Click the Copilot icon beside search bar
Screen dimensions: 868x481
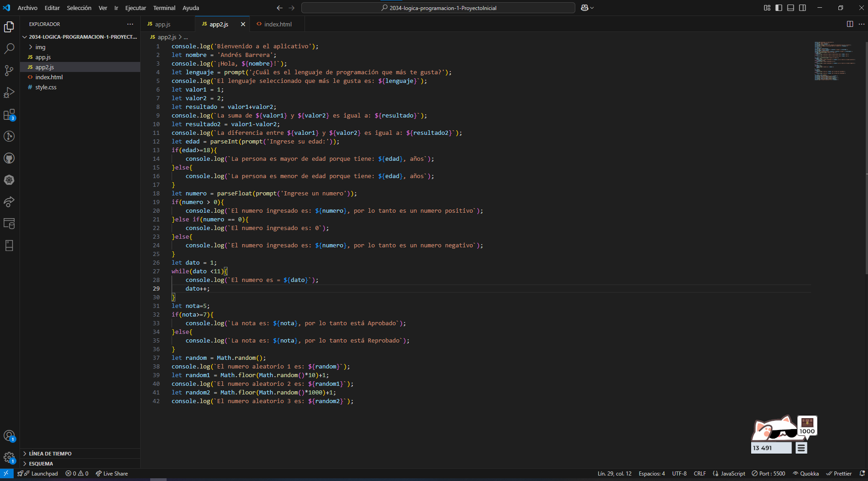click(584, 8)
